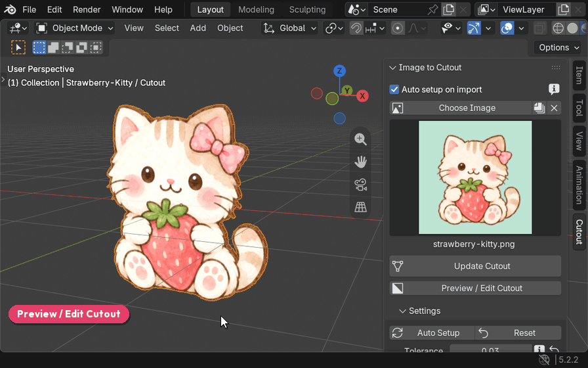
Task: Open the ViewLayer browse dropdown icon
Action: (487, 9)
